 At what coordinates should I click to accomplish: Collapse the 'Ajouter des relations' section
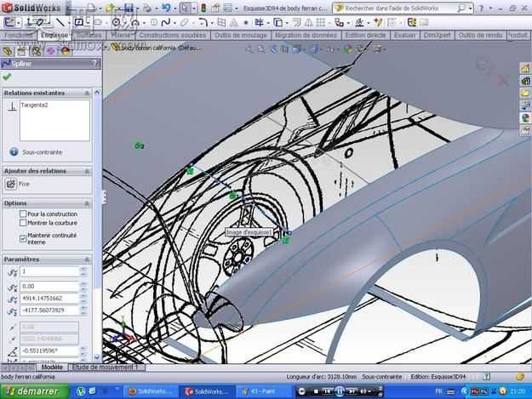[x=87, y=171]
